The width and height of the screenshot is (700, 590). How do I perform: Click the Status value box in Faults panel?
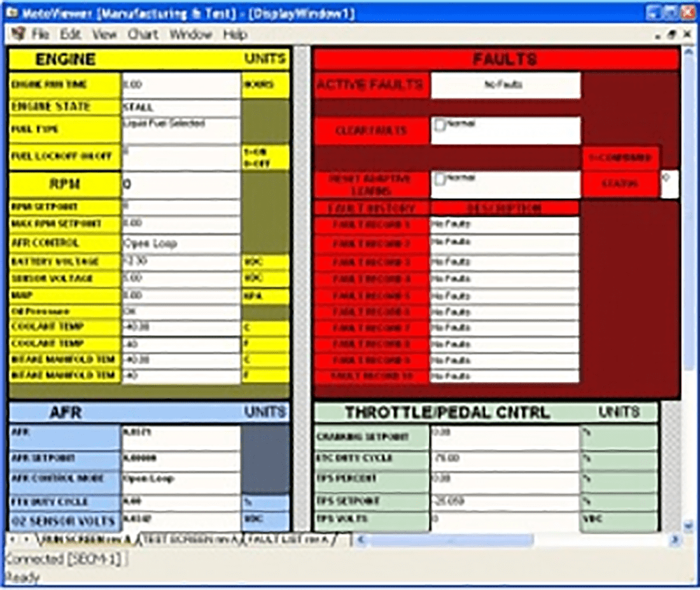pyautogui.click(x=669, y=183)
